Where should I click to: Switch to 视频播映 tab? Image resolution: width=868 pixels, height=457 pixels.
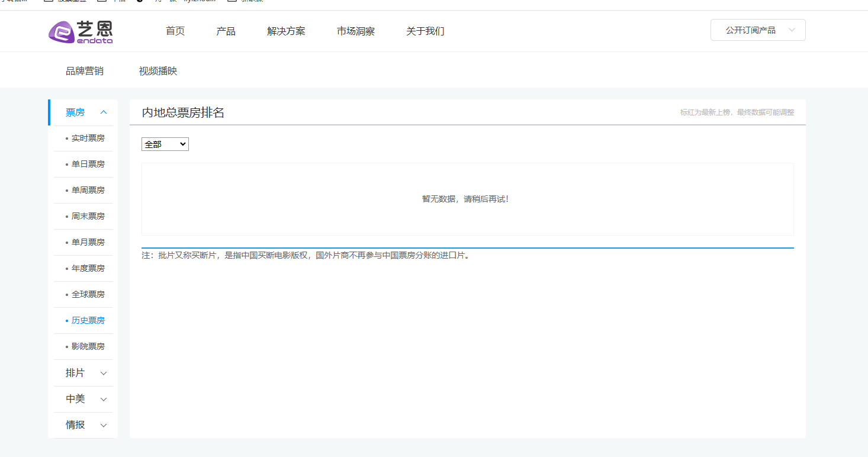point(158,71)
